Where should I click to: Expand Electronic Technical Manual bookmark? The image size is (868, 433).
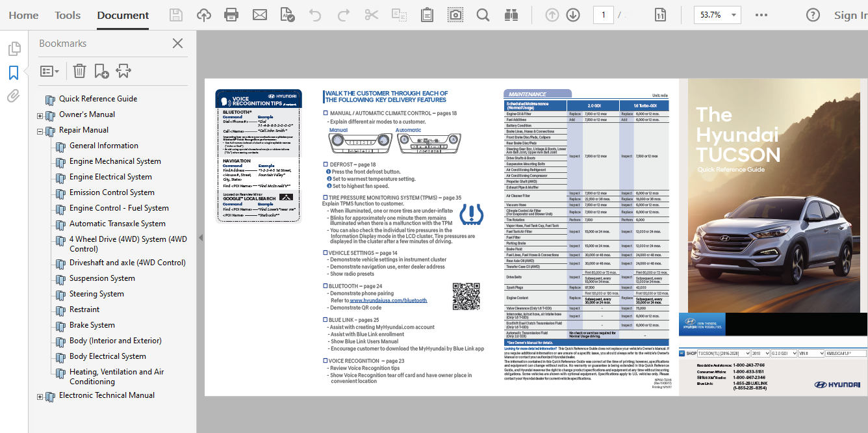pyautogui.click(x=40, y=397)
